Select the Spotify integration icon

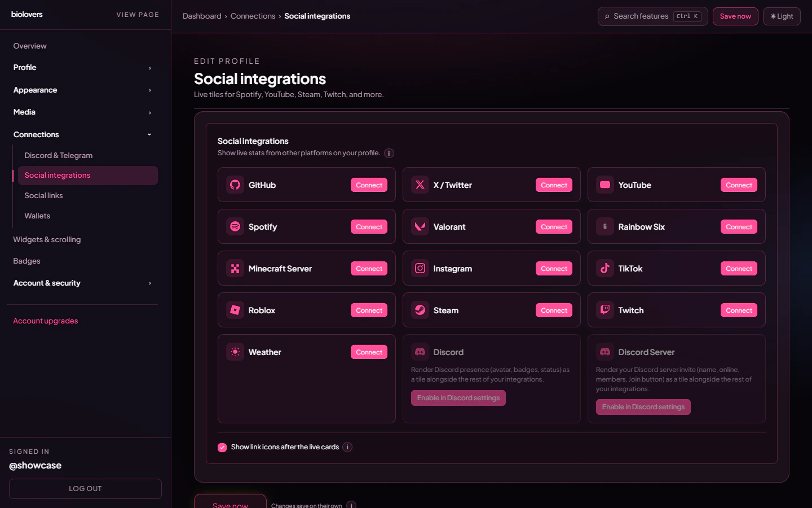(235, 226)
